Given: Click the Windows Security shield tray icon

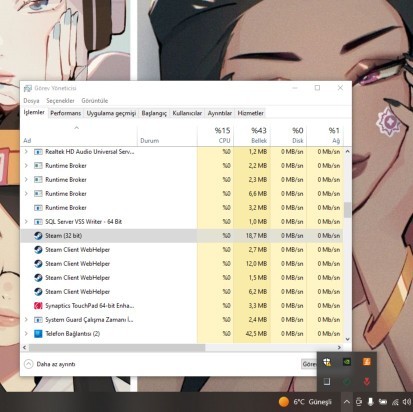Looking at the screenshot, I should point(327,362).
